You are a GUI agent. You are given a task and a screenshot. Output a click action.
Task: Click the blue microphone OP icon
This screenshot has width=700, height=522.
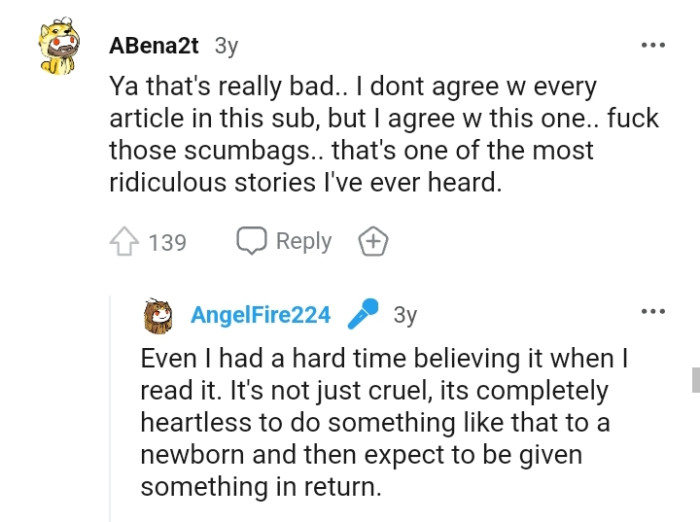pyautogui.click(x=361, y=315)
